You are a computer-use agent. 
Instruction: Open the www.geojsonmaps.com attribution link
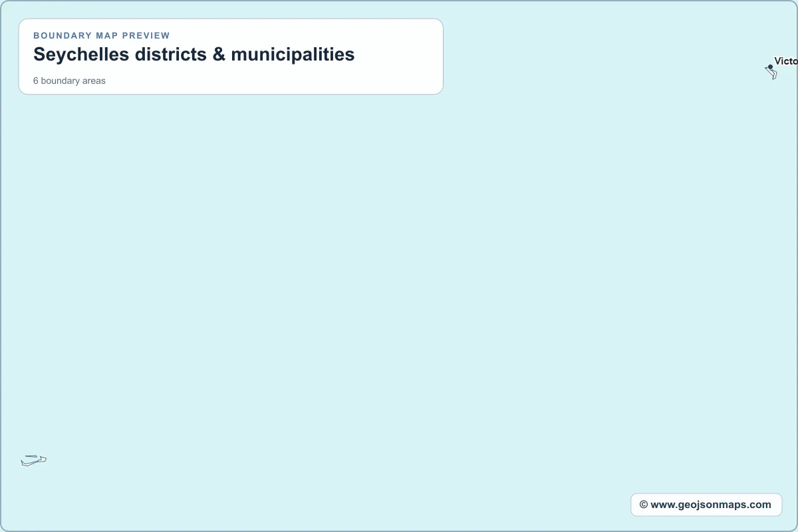706,505
